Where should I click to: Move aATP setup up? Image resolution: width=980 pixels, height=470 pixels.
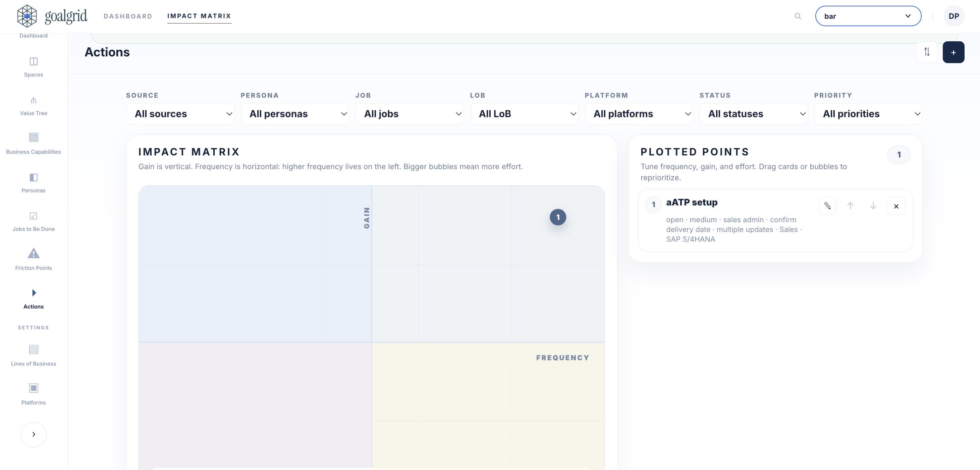(850, 206)
